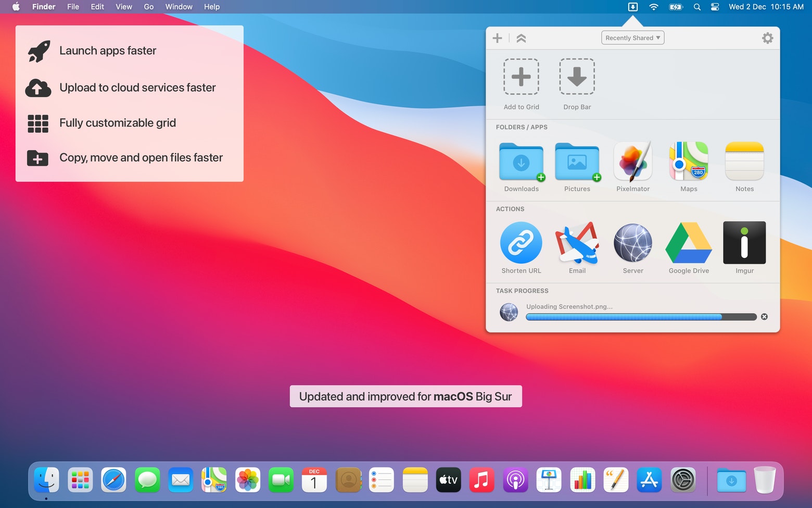Open the Wi-Fi status menu
Image resolution: width=812 pixels, height=508 pixels.
click(653, 7)
